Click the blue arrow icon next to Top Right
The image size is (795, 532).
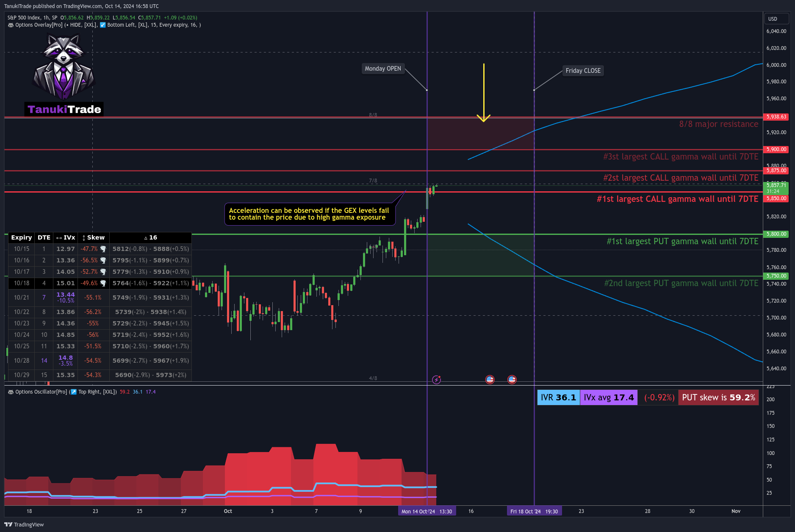pyautogui.click(x=74, y=392)
